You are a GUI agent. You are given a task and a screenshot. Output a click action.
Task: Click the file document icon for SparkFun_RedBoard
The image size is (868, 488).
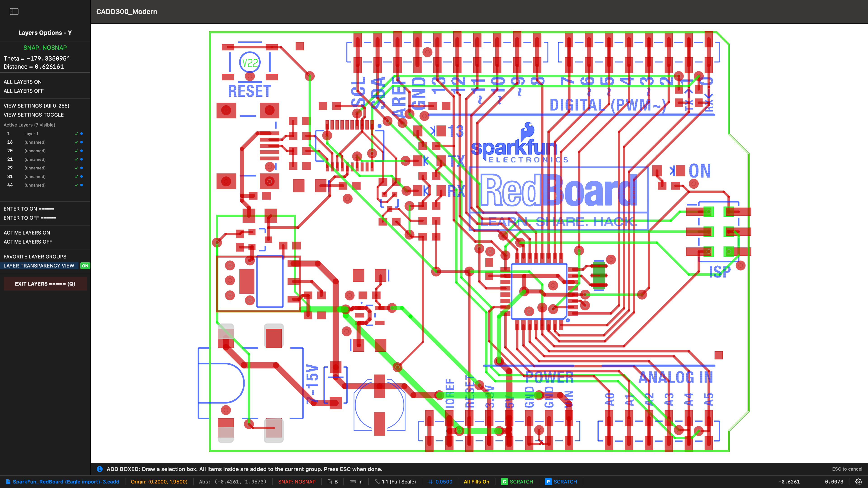coord(8,482)
